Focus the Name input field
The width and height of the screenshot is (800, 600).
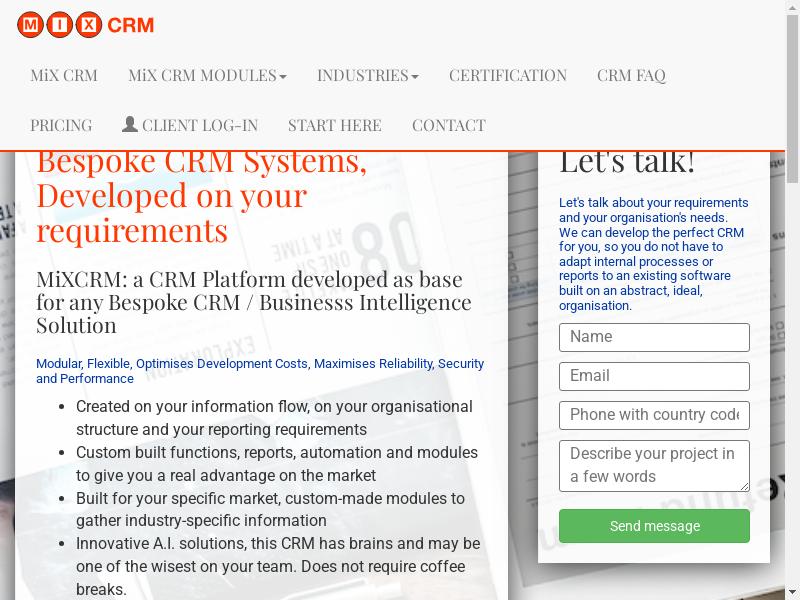click(x=654, y=337)
